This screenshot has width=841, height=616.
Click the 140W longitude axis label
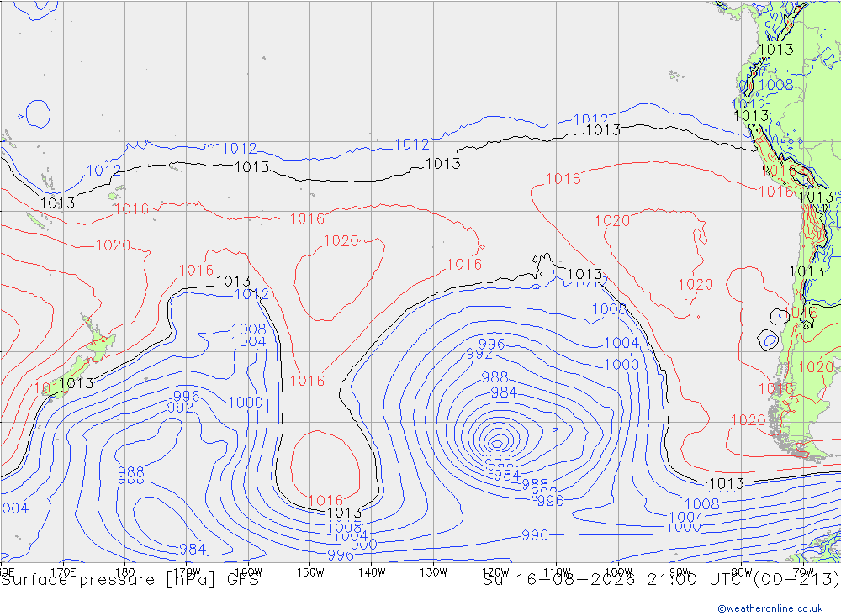click(372, 572)
